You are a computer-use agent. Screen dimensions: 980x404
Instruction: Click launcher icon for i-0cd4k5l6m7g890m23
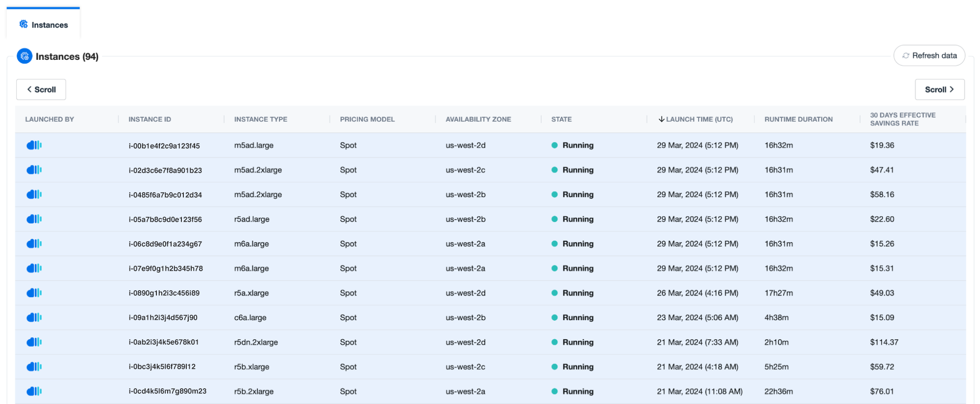(34, 391)
